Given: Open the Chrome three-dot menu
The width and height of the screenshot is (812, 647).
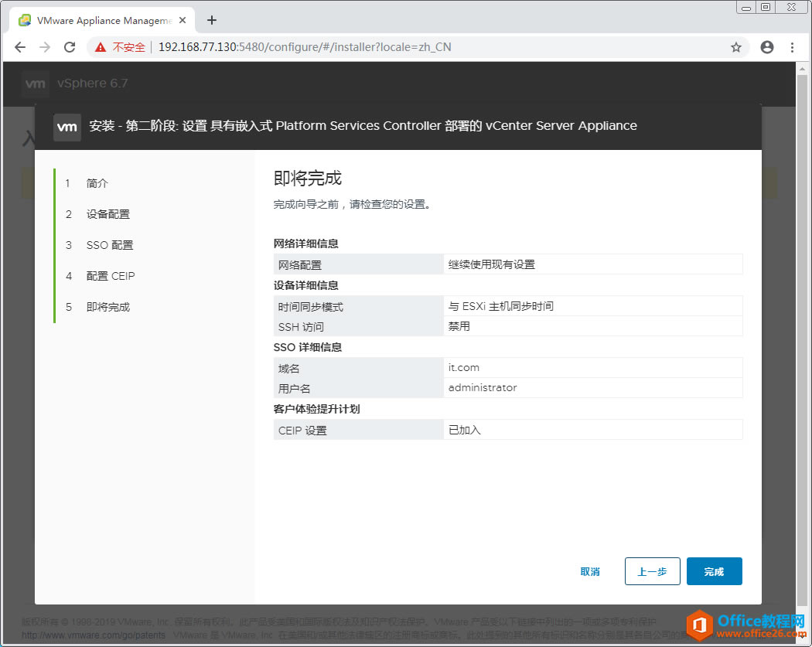Looking at the screenshot, I should click(792, 47).
